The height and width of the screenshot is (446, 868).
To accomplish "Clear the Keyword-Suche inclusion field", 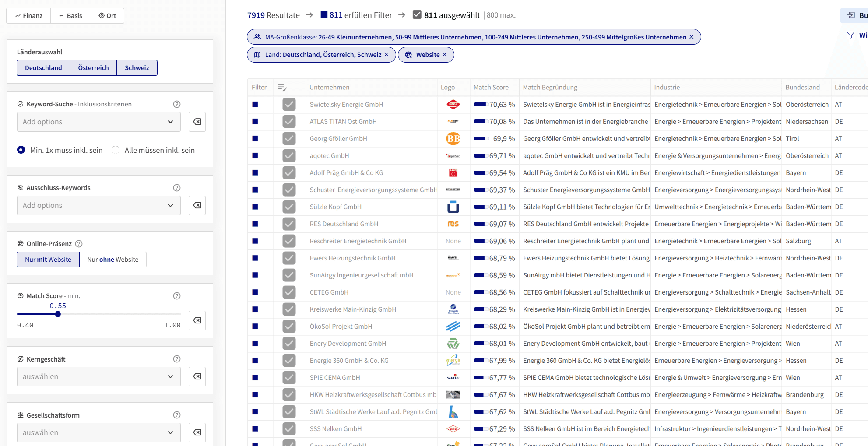I will click(x=197, y=122).
